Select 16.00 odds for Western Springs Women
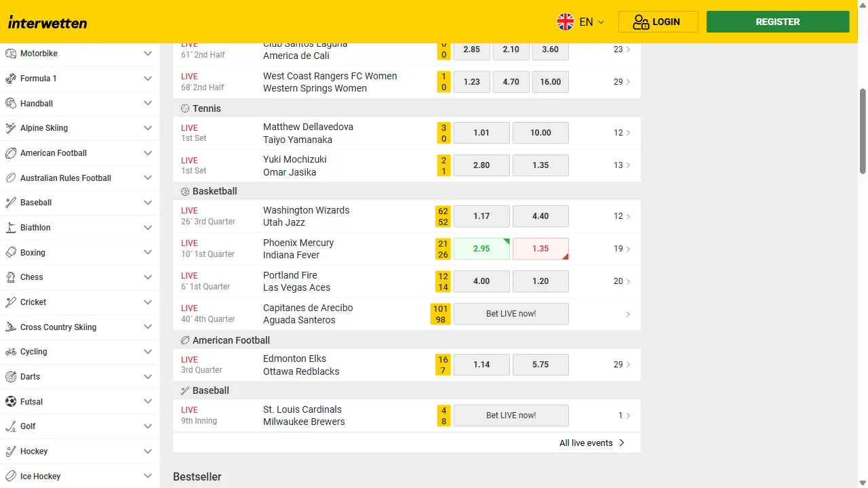Viewport: 868px width, 488px height. coord(551,82)
